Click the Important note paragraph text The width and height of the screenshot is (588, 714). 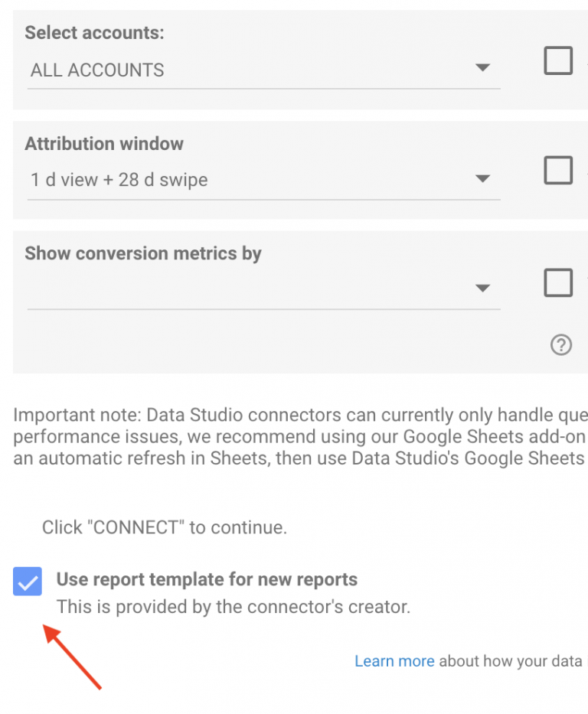tap(300, 437)
